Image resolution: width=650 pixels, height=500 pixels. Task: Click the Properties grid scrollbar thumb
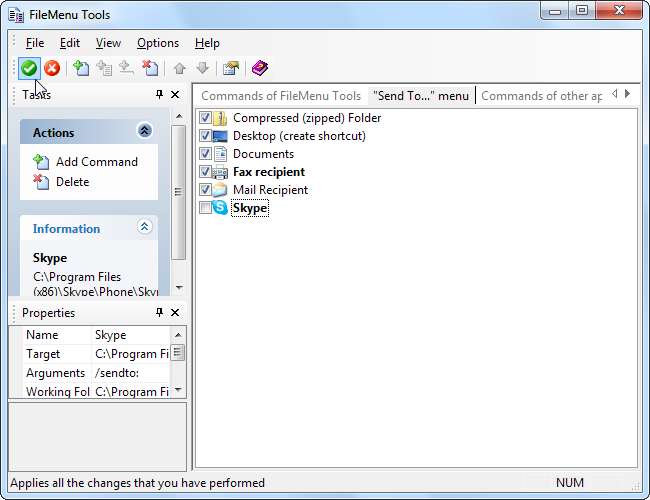[177, 352]
